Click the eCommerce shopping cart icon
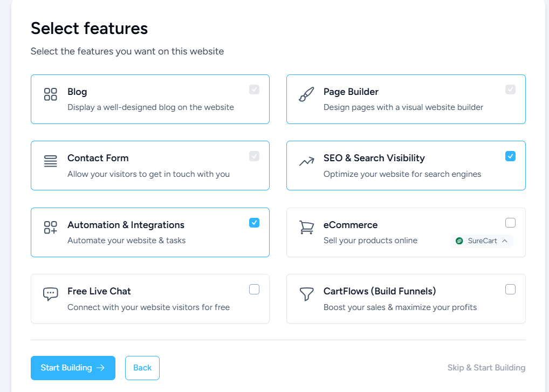This screenshot has height=392, width=549. (306, 228)
